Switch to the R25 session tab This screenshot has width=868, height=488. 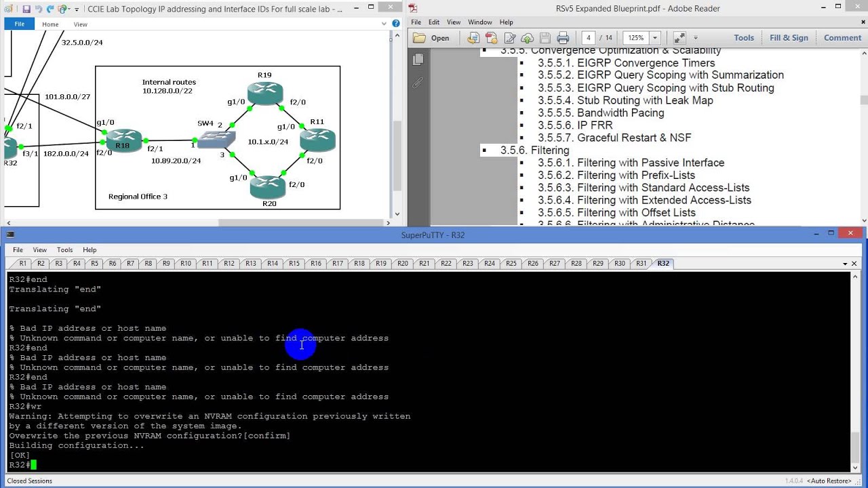(x=511, y=264)
